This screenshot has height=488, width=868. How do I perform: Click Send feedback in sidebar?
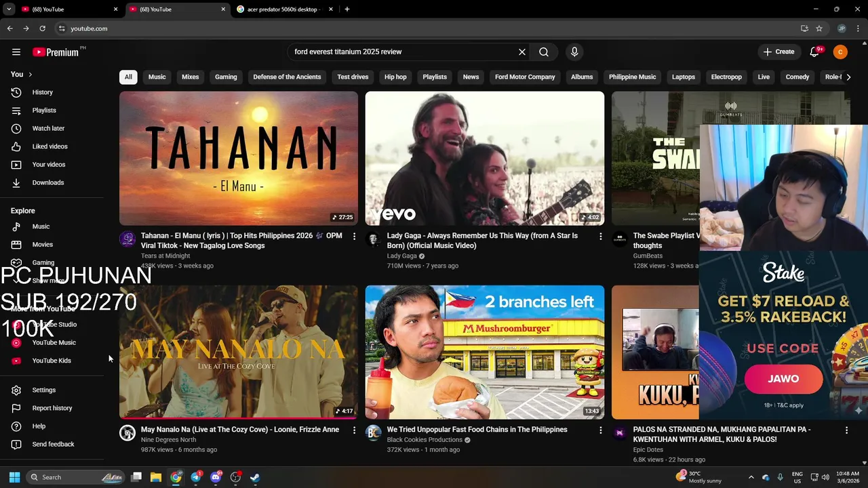coord(52,445)
